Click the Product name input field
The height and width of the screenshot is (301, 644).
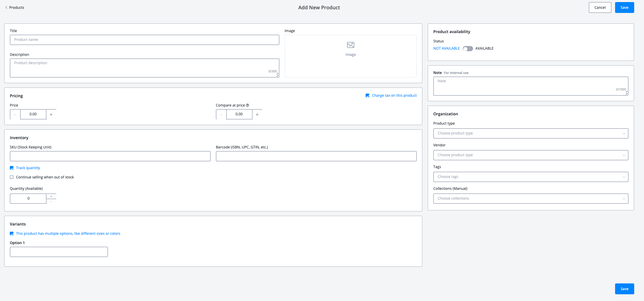click(144, 40)
